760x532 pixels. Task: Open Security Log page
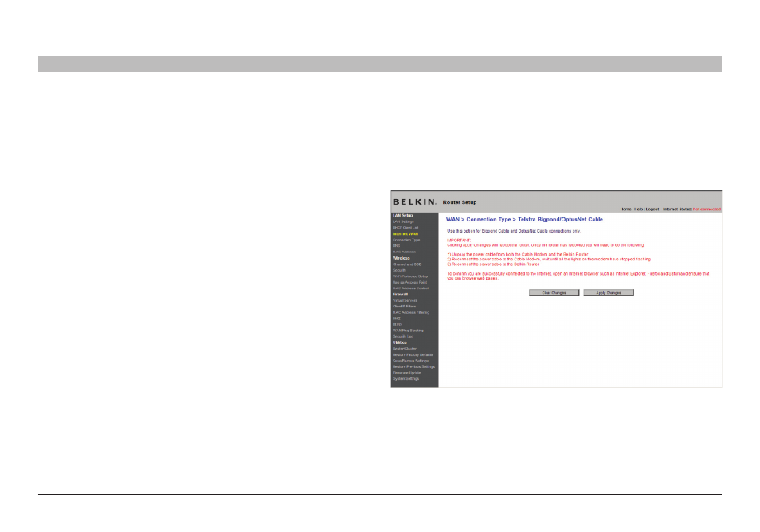tap(403, 336)
